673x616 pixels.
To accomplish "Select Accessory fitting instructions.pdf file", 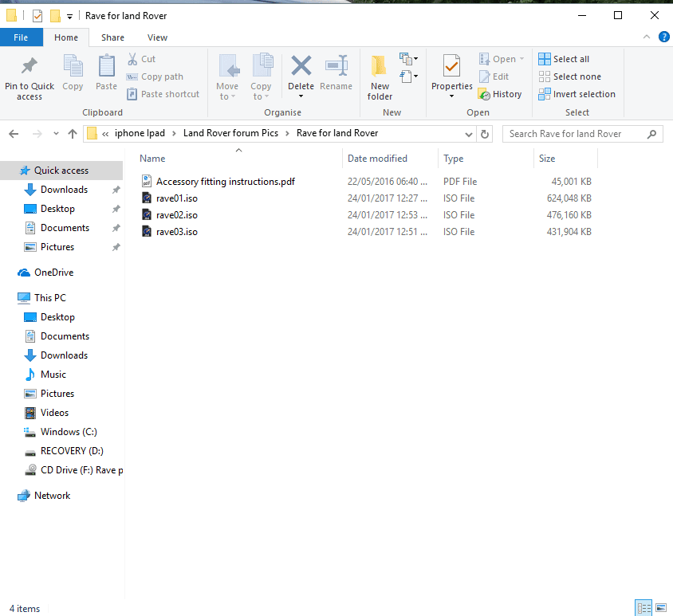I will 226,182.
